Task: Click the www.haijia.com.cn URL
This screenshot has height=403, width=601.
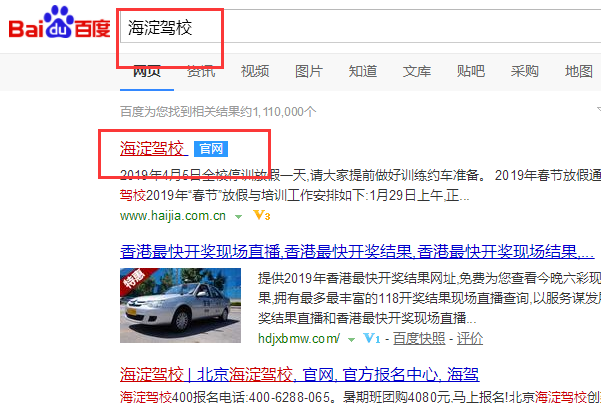Action: pos(173,216)
